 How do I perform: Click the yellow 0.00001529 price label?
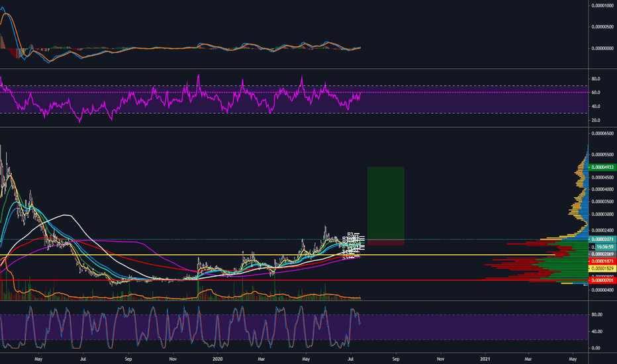[602, 269]
